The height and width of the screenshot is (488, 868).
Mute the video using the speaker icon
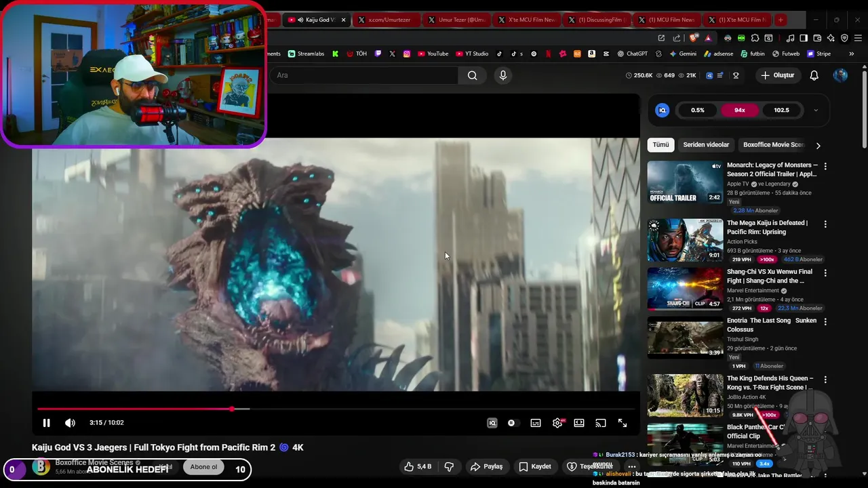(x=70, y=423)
